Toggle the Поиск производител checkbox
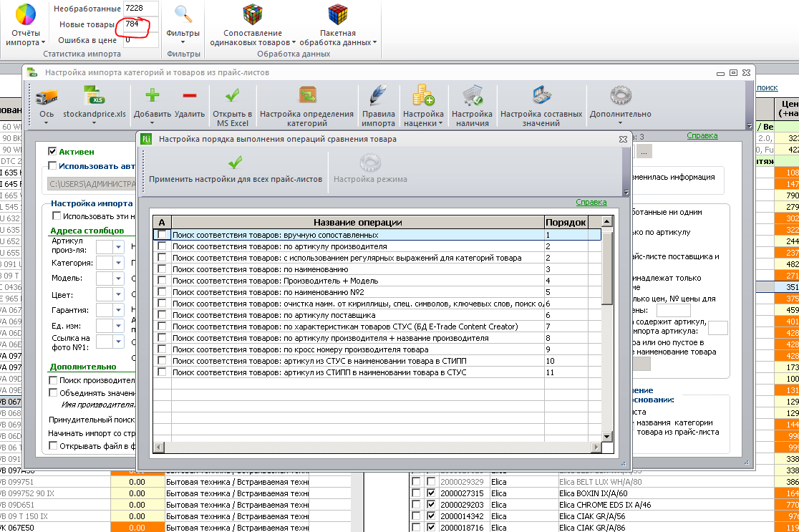 click(x=52, y=380)
